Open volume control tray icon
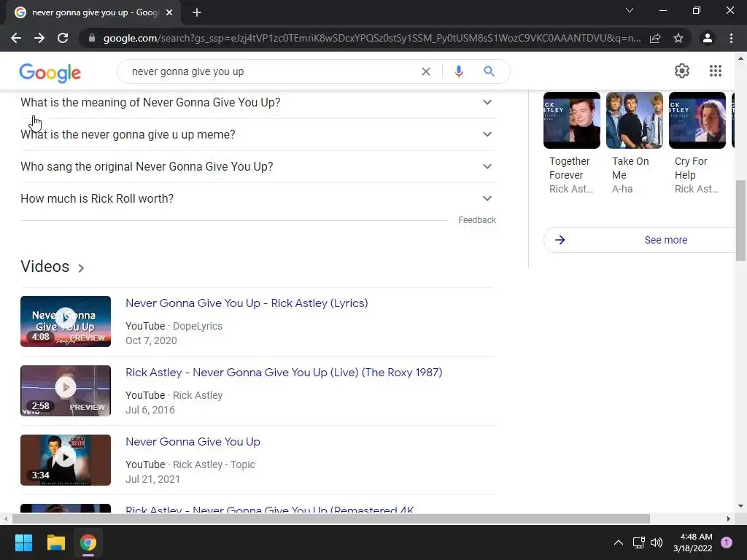The width and height of the screenshot is (747, 560). (x=657, y=542)
